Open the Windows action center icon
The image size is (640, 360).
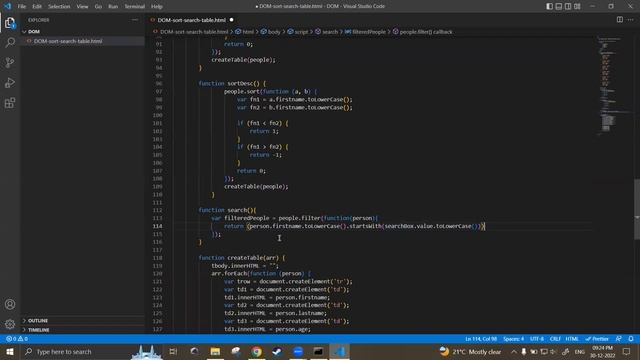click(627, 351)
